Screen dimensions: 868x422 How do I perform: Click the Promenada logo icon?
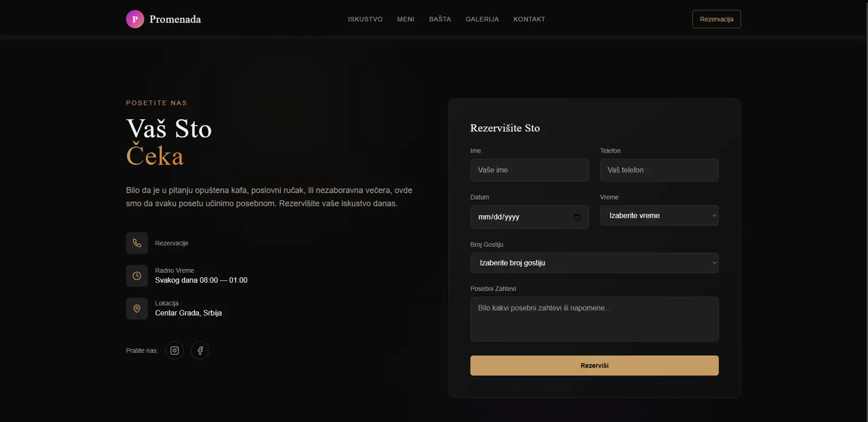(x=135, y=19)
